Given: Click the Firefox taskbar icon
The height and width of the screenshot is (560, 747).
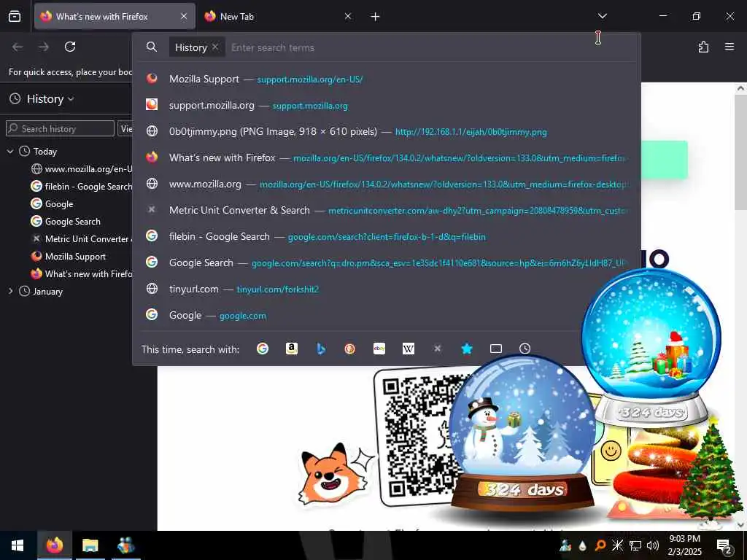Looking at the screenshot, I should (x=54, y=545).
